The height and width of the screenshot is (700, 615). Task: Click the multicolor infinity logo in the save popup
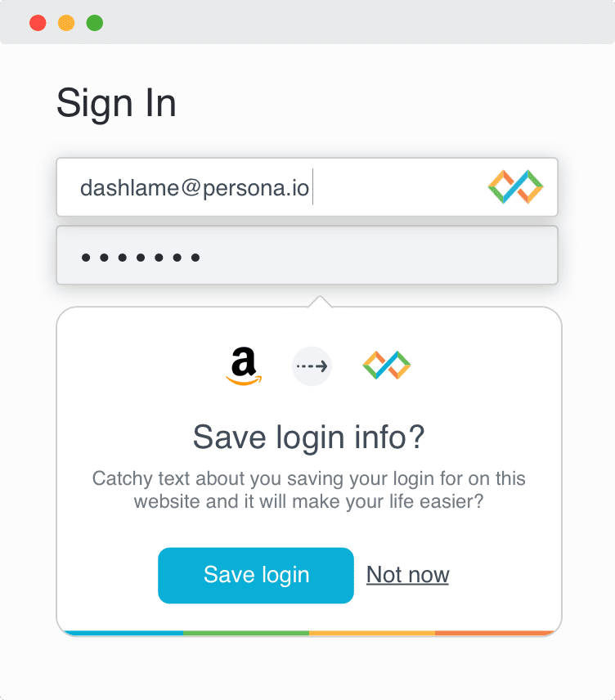(x=386, y=366)
